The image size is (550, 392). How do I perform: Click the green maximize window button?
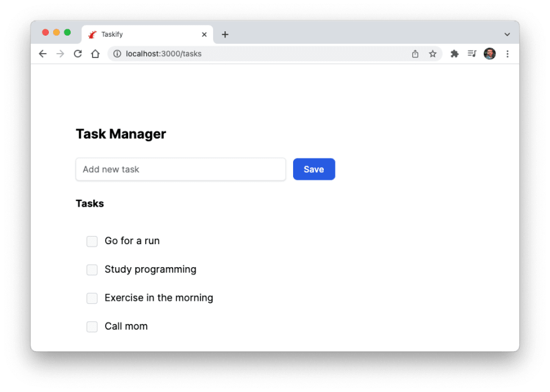click(x=67, y=32)
